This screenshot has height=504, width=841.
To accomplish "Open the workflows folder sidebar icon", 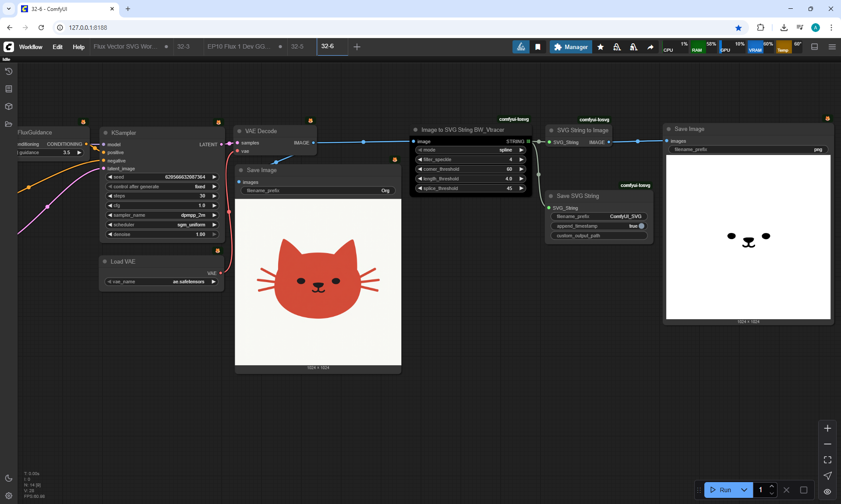I will click(x=8, y=124).
